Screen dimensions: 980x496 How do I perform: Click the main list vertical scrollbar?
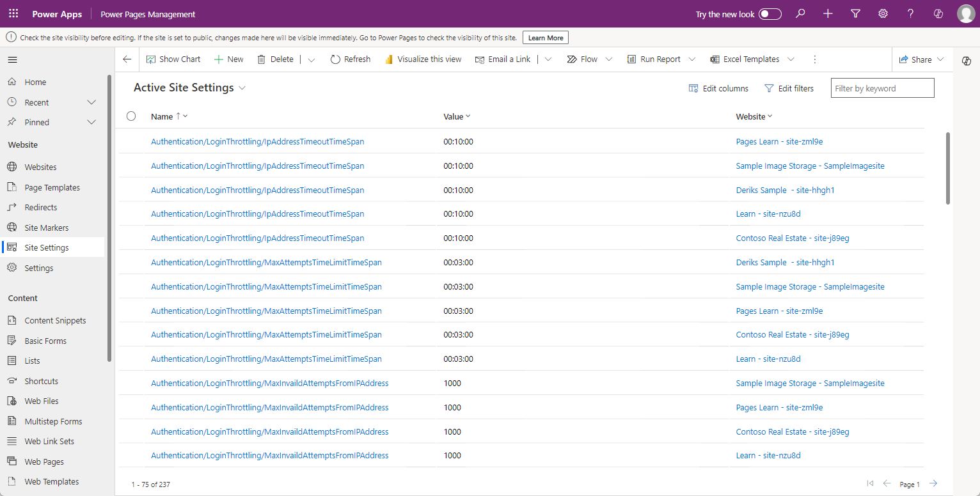coord(948,168)
